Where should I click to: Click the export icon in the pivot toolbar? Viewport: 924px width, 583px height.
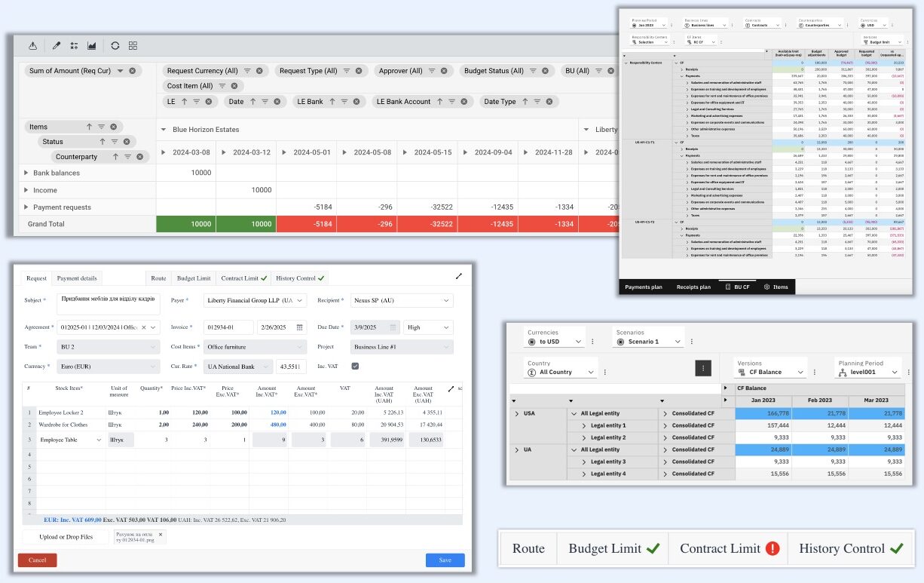coord(32,45)
